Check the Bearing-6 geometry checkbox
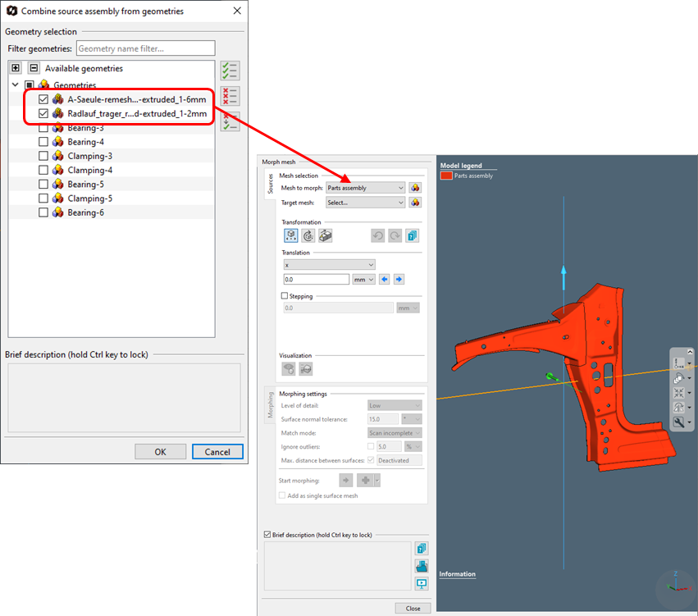 43,212
